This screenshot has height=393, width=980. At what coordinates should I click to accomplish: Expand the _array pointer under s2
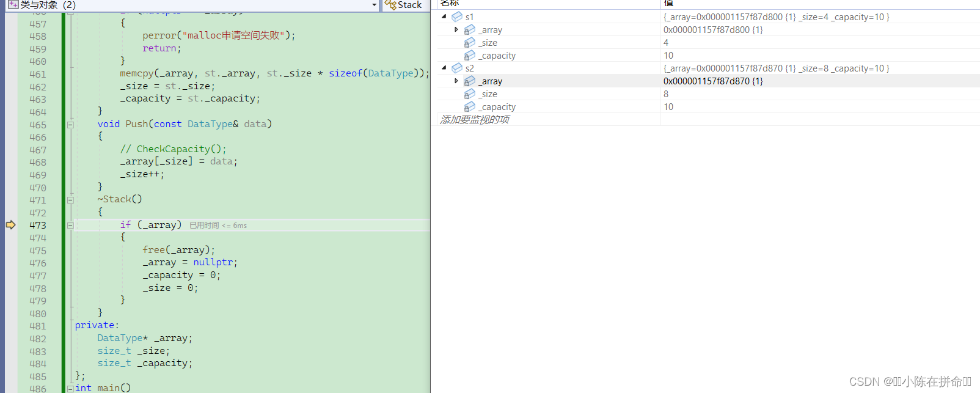click(456, 81)
